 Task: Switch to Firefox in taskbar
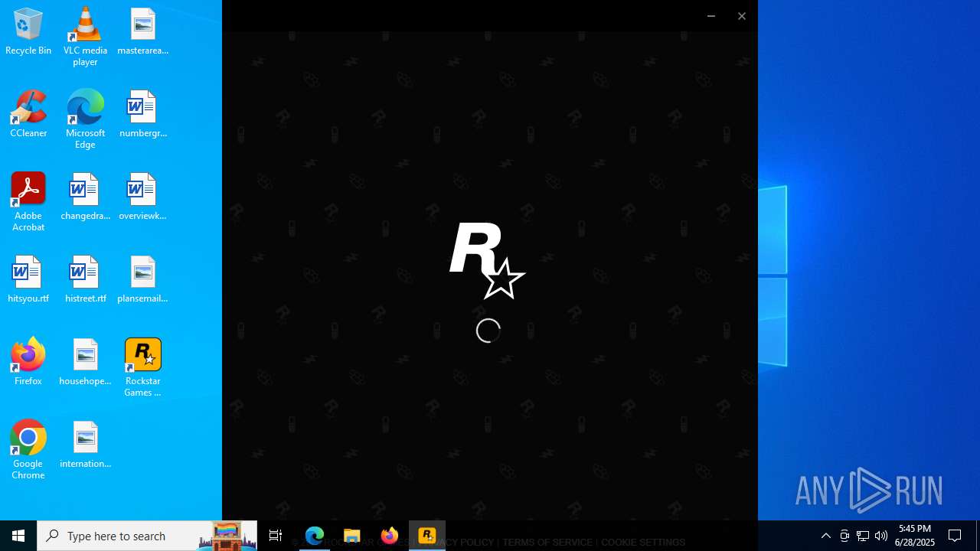pos(390,536)
